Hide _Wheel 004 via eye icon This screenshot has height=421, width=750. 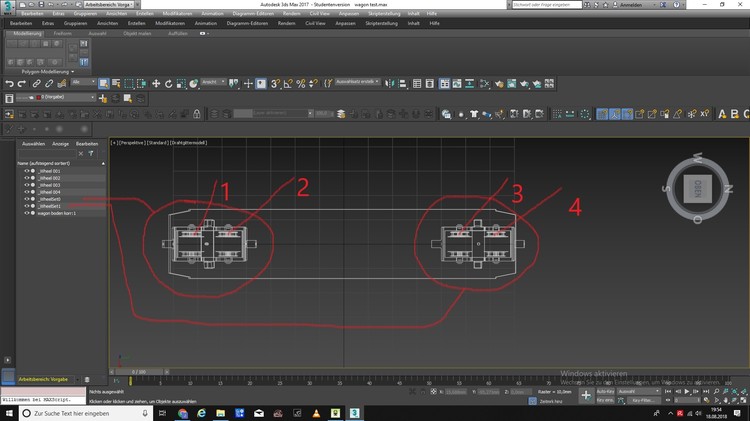27,192
